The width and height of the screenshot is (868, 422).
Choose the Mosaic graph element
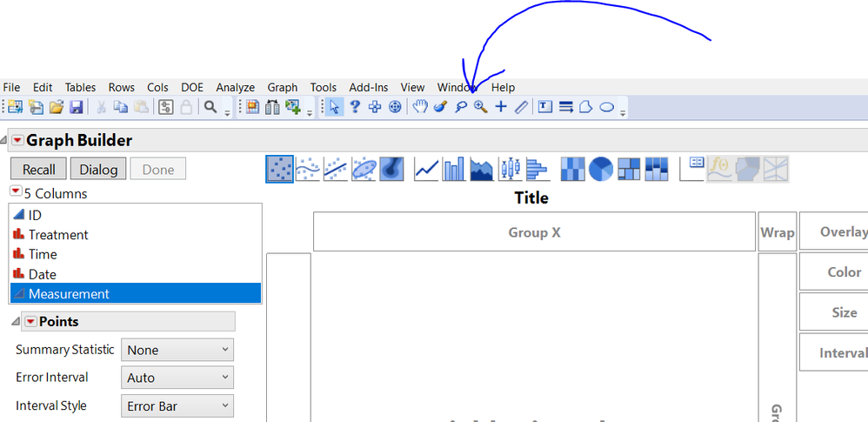pos(657,169)
